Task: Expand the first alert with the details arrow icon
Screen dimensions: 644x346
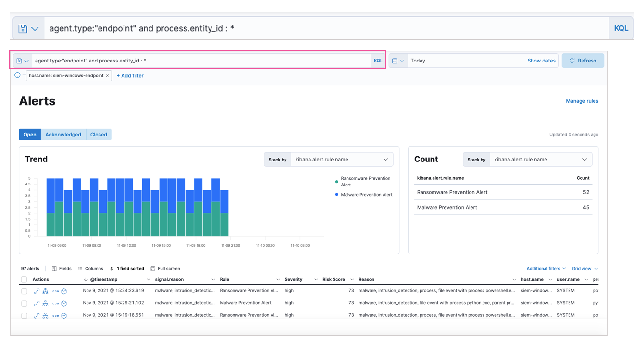Action: coord(37,291)
